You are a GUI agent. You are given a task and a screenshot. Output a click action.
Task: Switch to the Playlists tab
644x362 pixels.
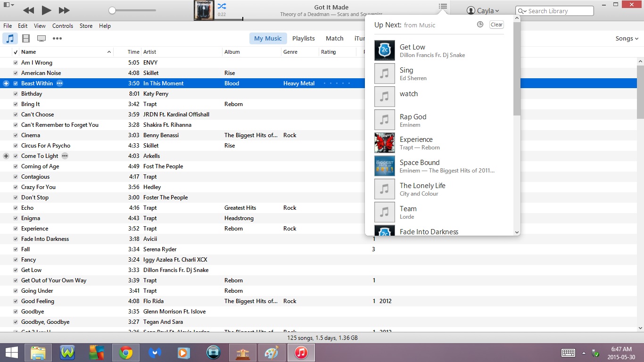click(x=304, y=39)
